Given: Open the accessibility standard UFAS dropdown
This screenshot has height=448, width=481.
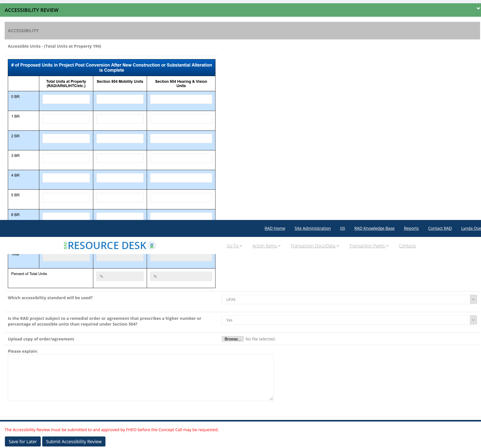Looking at the screenshot, I should [x=349, y=300].
